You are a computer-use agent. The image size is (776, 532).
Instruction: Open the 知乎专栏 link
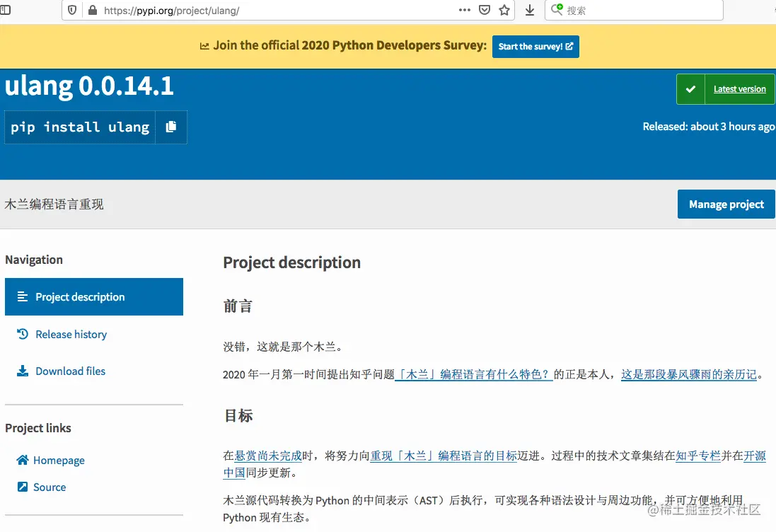click(697, 456)
